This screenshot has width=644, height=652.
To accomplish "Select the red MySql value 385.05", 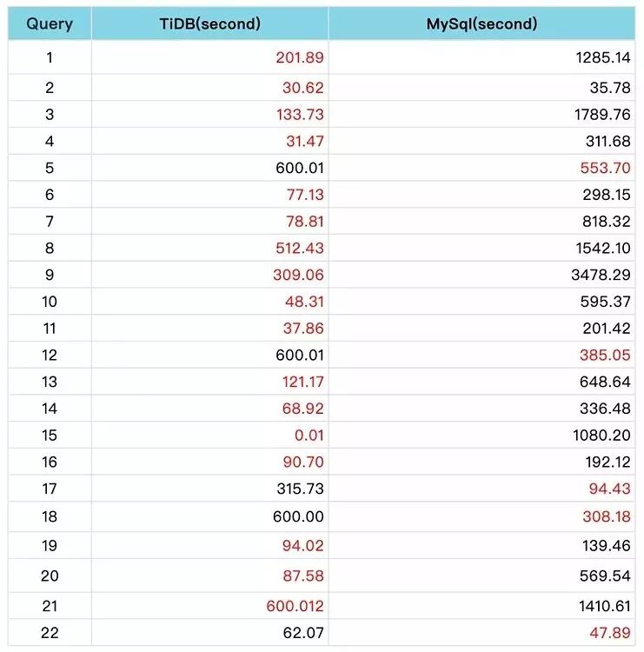I will (605, 355).
